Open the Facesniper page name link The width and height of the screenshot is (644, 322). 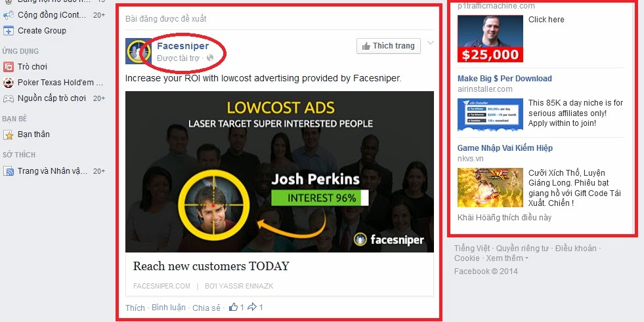(x=182, y=46)
